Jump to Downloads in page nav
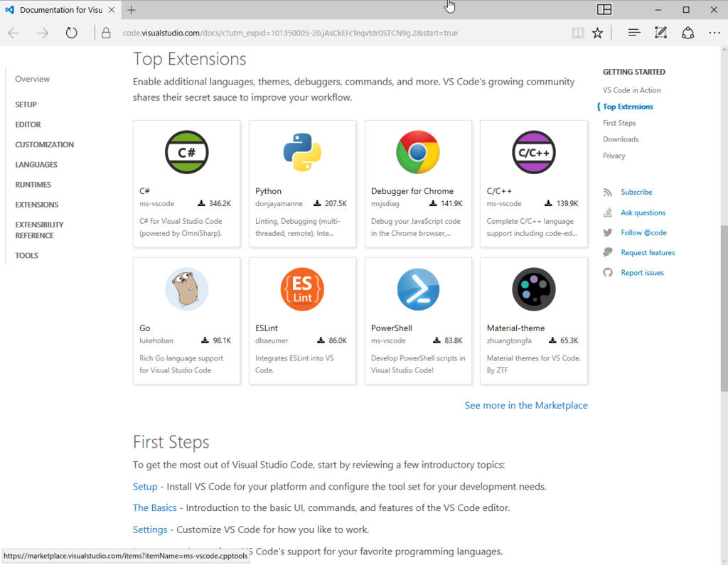Image resolution: width=728 pixels, height=565 pixels. coord(621,139)
